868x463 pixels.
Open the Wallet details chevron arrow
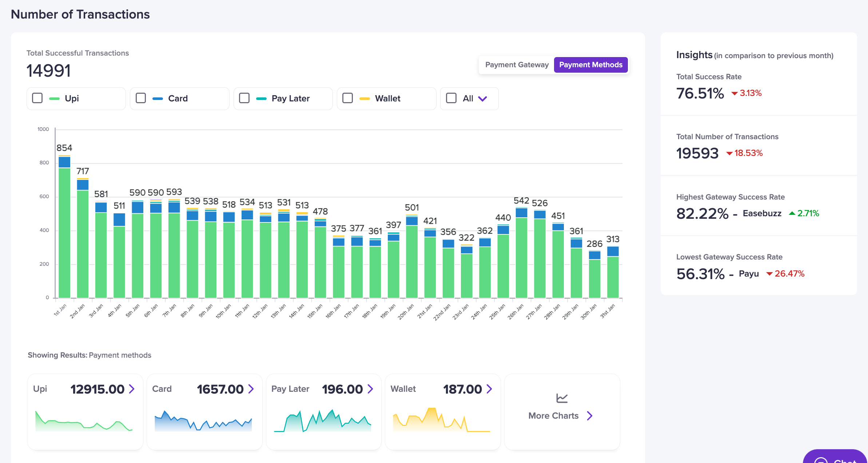click(489, 389)
